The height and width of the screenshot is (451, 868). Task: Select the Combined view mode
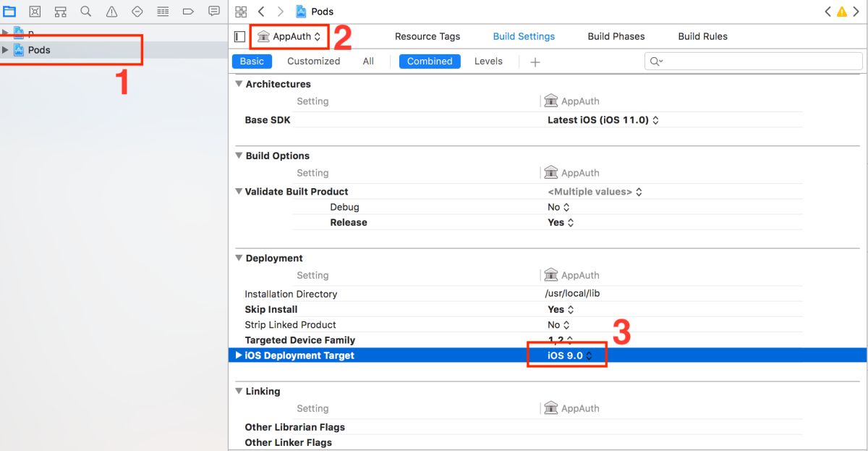point(430,62)
